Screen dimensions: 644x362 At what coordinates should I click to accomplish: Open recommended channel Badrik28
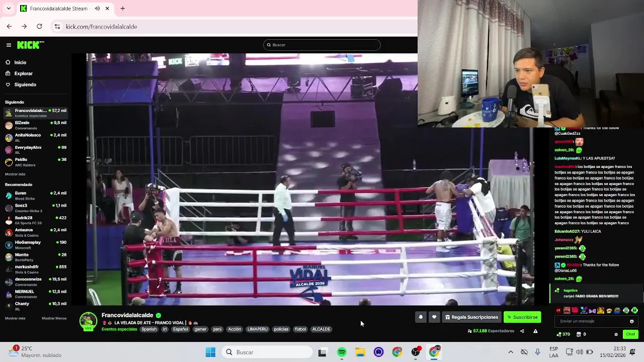click(x=35, y=220)
